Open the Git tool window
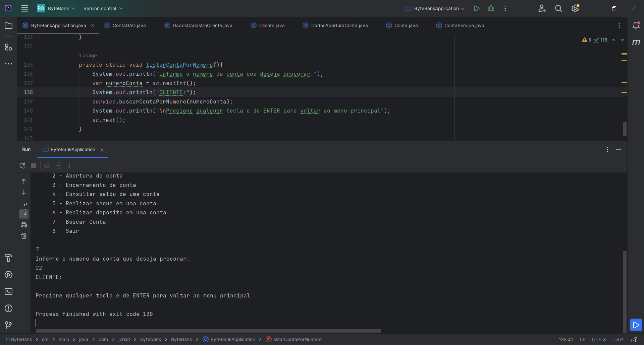The image size is (644, 345). pos(9,325)
